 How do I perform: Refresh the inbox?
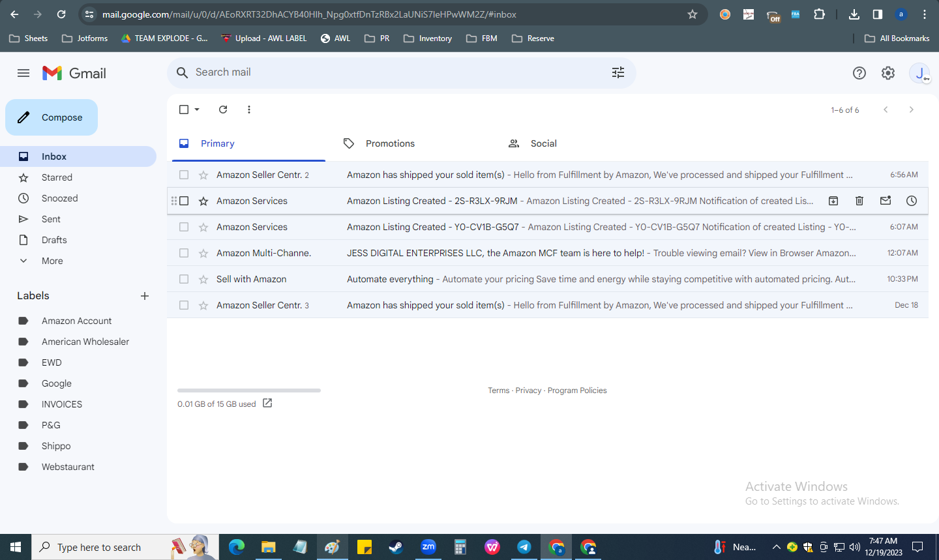click(x=223, y=110)
